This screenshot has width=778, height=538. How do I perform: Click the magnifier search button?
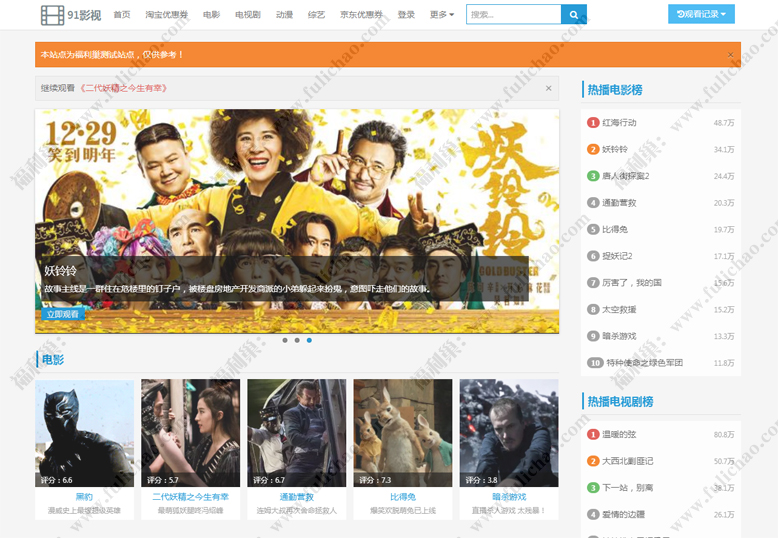pos(574,14)
